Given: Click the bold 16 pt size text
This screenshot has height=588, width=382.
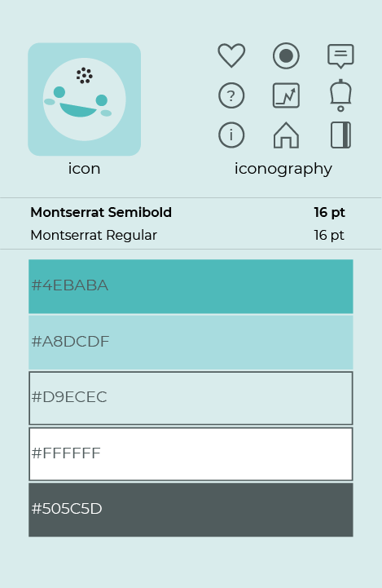Looking at the screenshot, I should [330, 213].
